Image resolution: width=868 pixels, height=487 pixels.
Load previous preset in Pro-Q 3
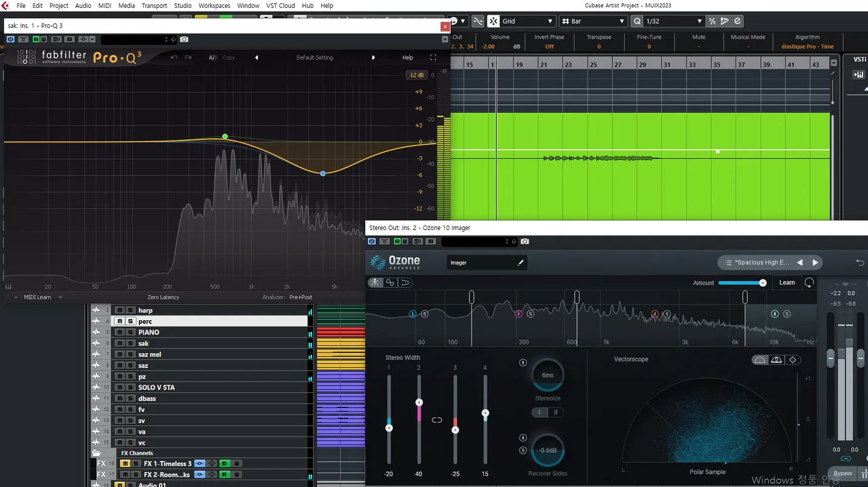click(x=257, y=58)
